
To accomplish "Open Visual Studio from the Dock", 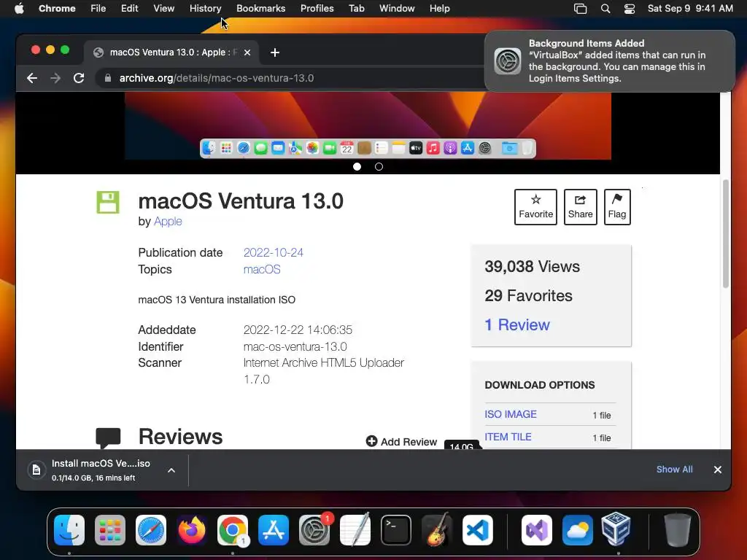I will [x=537, y=530].
